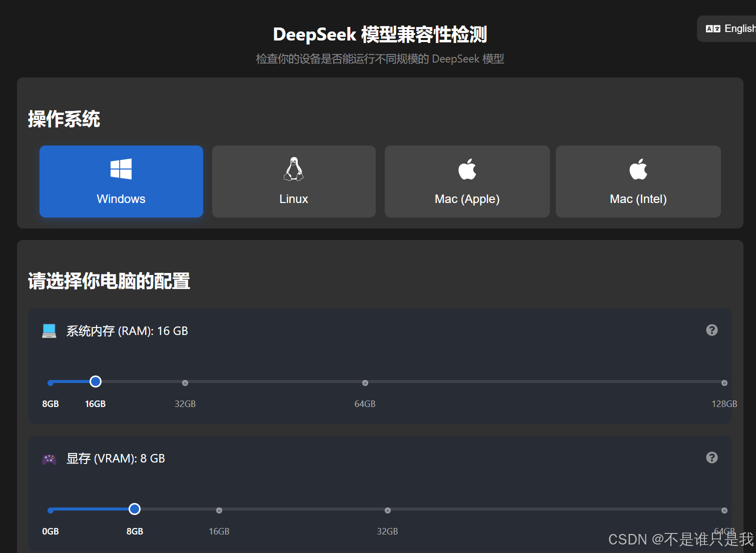Image resolution: width=756 pixels, height=553 pixels.
Task: Click the '系统内存 (RAM): 16 GB' label
Action: [x=127, y=331]
